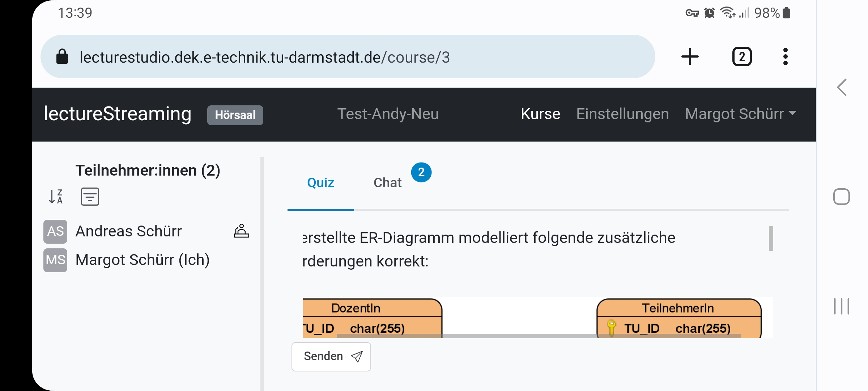Click the AS avatar of Andreas Schürr
The height and width of the screenshot is (391, 868).
(55, 231)
